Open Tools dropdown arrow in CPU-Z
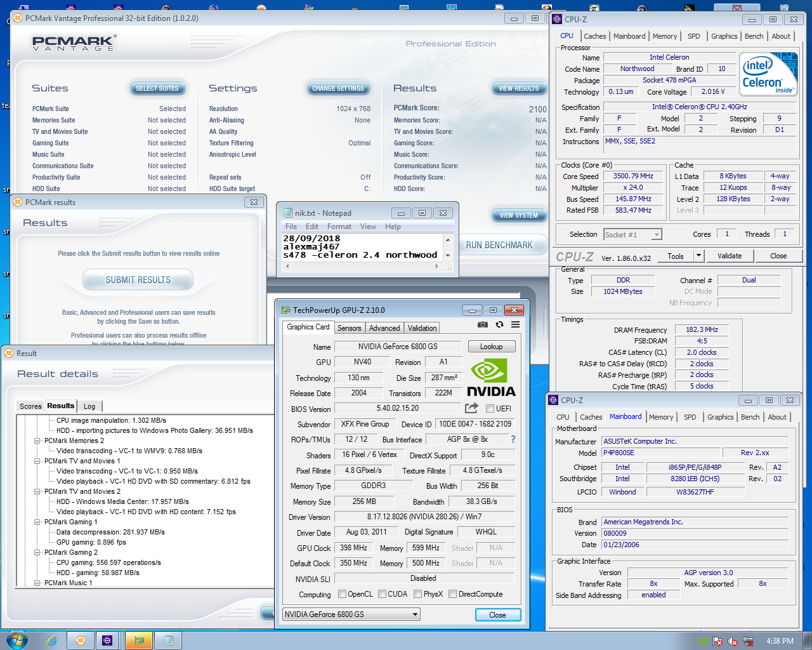The width and height of the screenshot is (812, 650). (698, 256)
